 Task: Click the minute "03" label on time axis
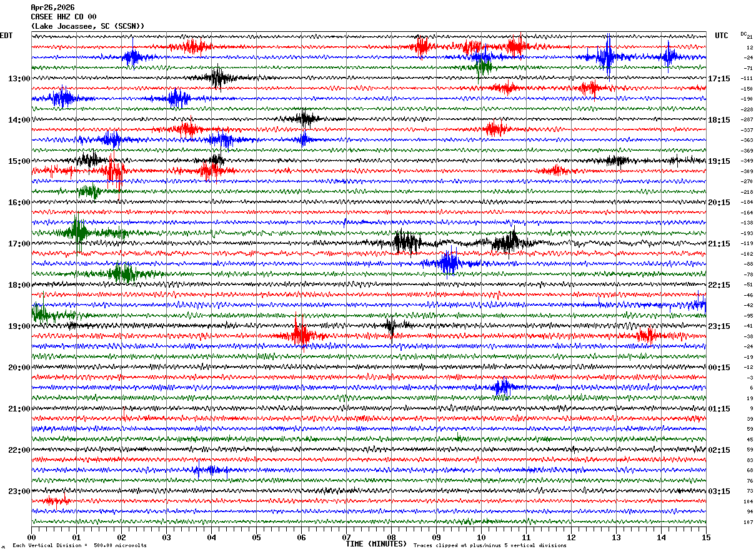166,537
